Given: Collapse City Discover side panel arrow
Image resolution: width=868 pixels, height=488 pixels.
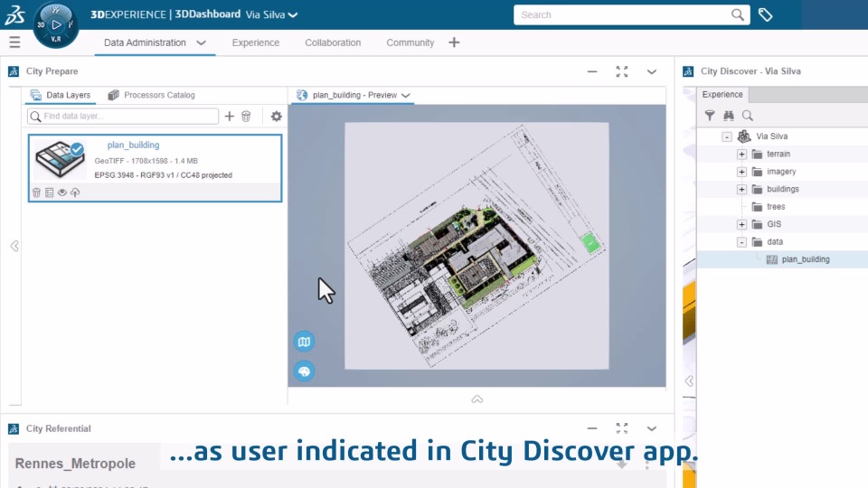Looking at the screenshot, I should [x=689, y=380].
